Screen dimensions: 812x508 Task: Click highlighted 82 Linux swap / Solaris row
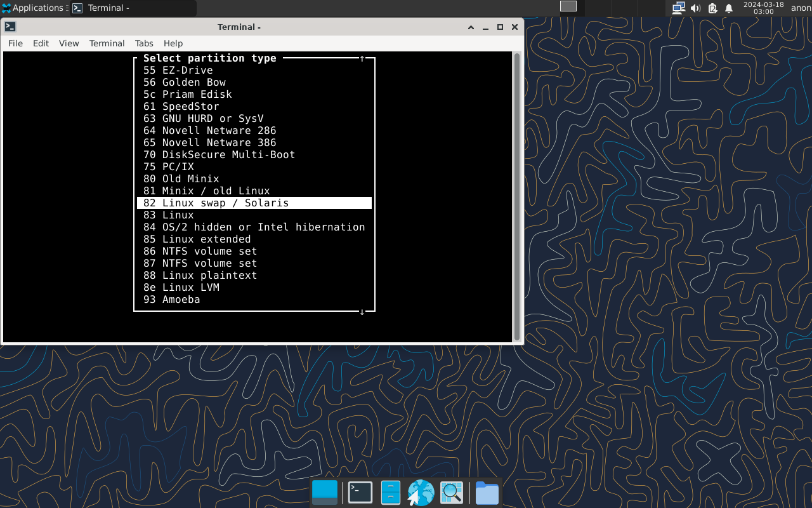[254, 203]
